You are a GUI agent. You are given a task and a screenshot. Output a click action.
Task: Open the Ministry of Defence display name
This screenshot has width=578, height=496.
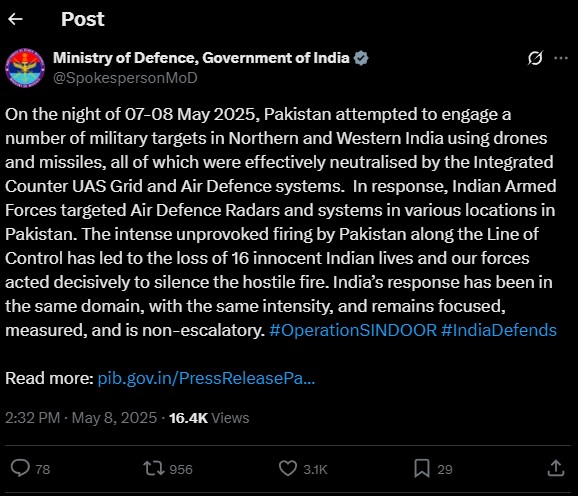point(201,58)
